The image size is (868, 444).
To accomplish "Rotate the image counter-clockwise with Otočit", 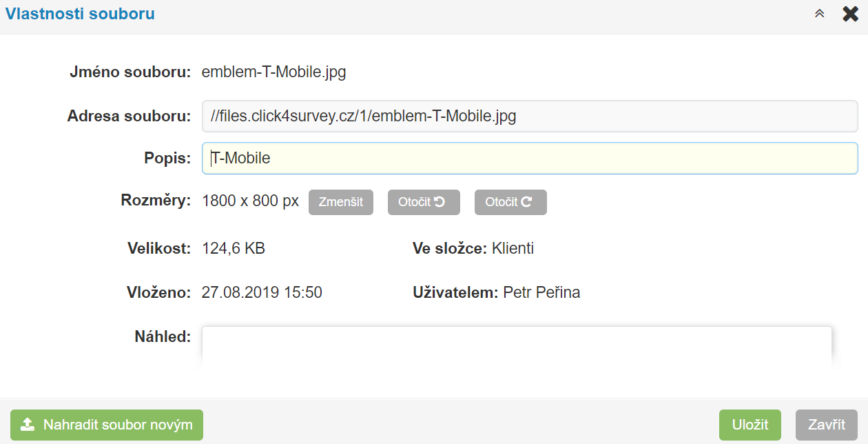I will tap(424, 202).
